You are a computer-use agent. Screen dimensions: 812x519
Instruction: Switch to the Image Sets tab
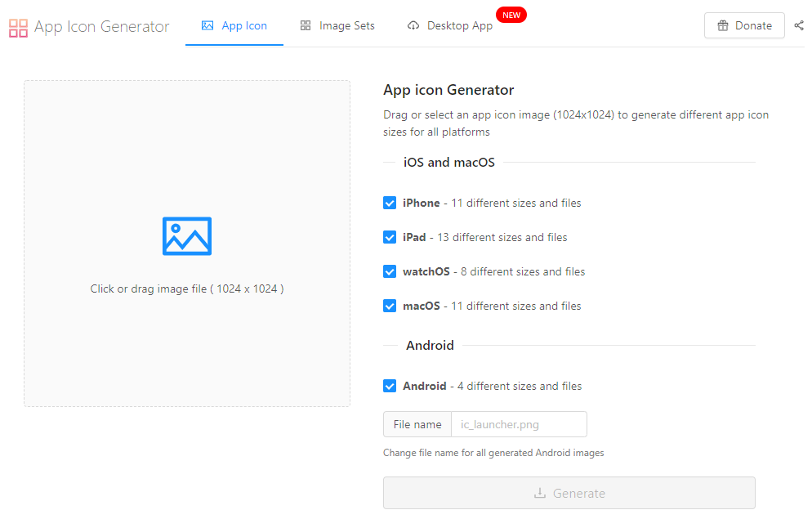tap(337, 25)
